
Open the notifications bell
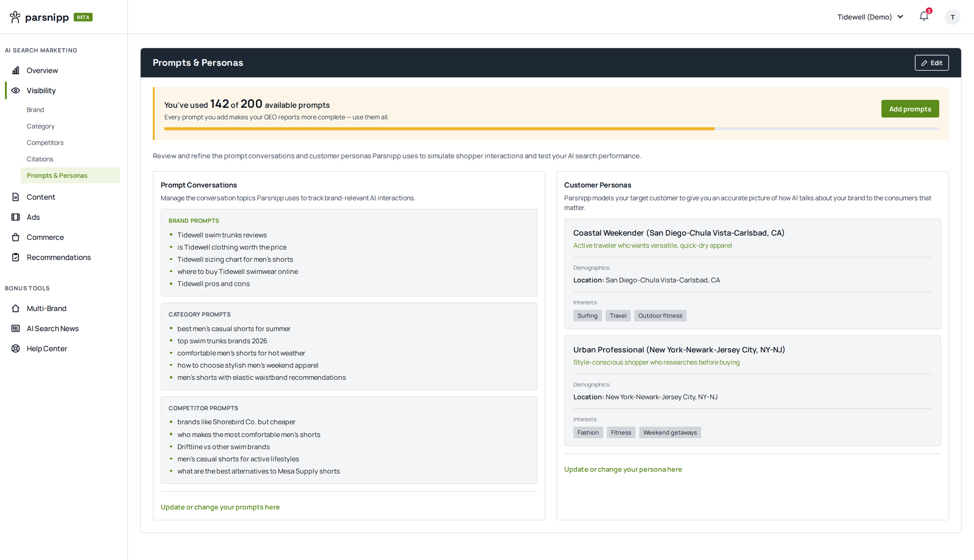(x=924, y=16)
